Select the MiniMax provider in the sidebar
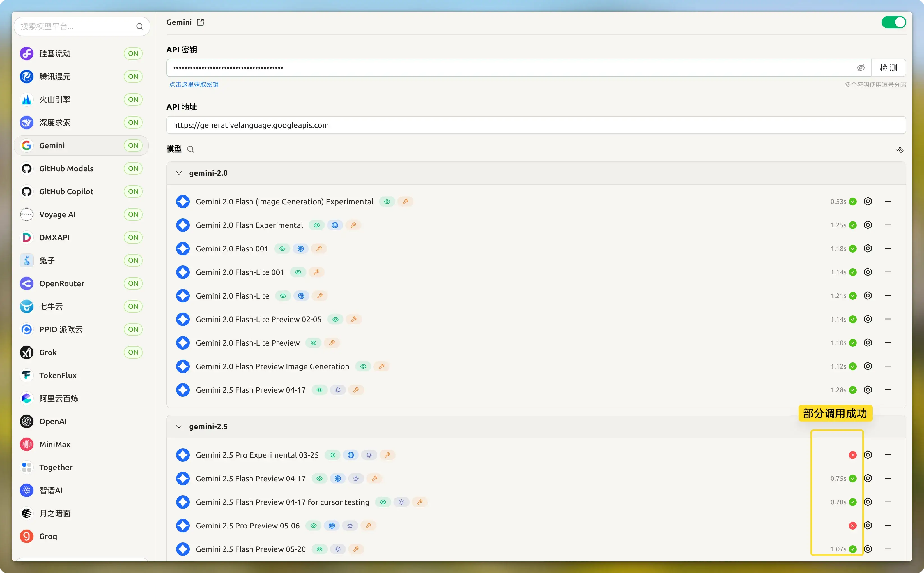924x573 pixels. point(54,444)
